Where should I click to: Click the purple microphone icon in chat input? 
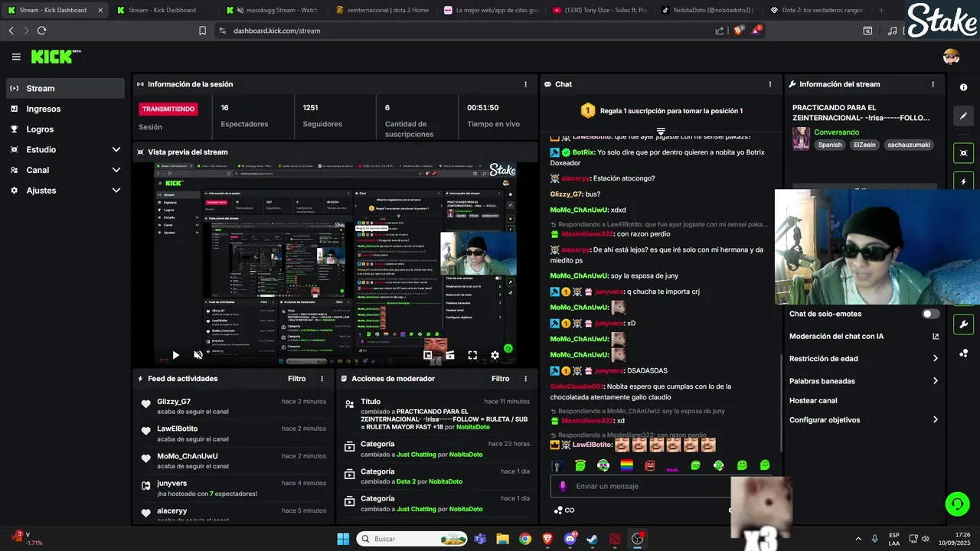(x=563, y=486)
